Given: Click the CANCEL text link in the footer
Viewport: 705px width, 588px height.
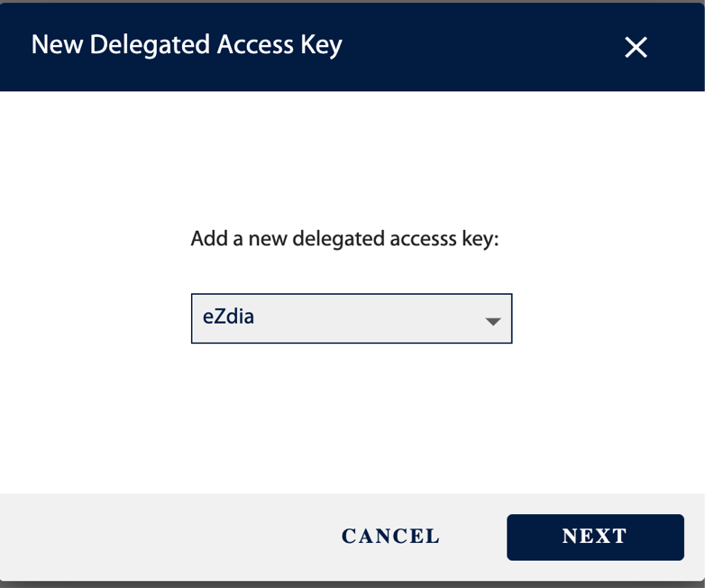Looking at the screenshot, I should [390, 537].
